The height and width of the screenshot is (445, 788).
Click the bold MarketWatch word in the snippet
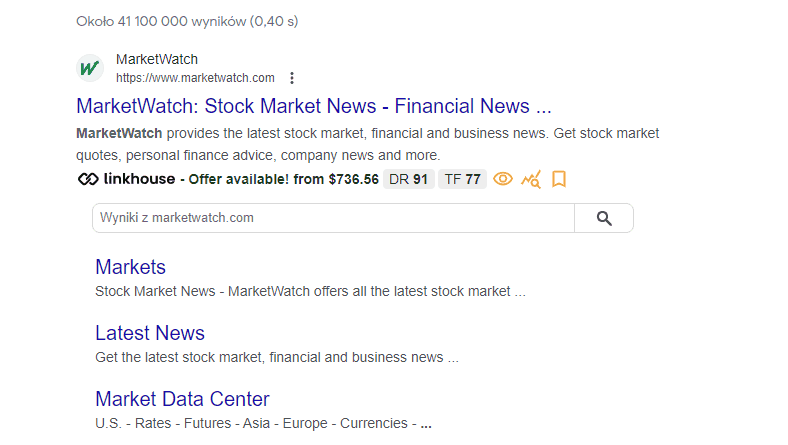(119, 133)
